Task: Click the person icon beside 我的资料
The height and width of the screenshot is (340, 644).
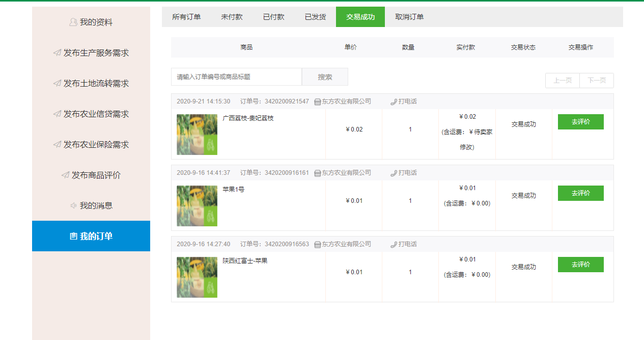Action: (x=73, y=22)
